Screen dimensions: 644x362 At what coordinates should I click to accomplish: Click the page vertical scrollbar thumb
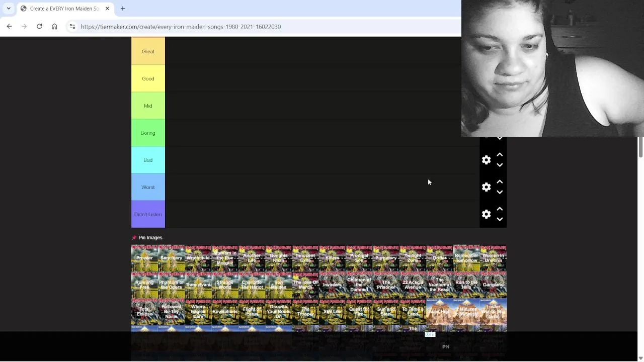click(640, 147)
